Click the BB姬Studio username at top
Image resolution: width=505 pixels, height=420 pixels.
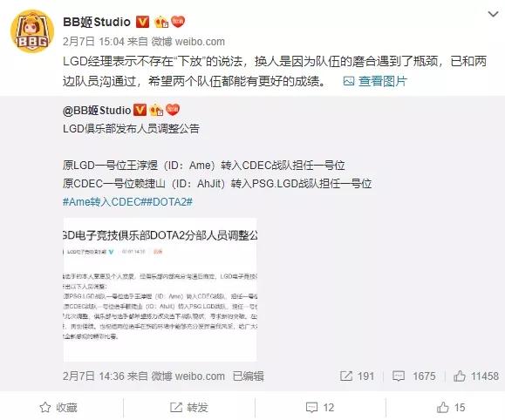coord(97,22)
